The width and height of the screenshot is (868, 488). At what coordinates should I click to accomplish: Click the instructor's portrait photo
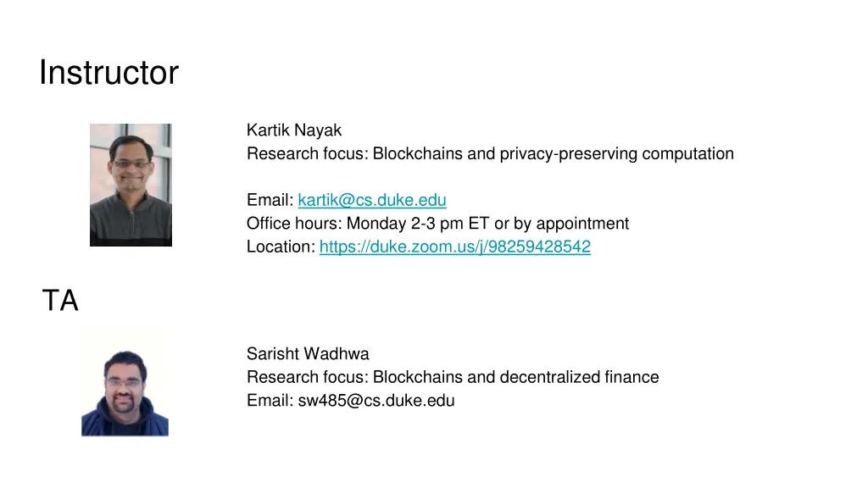coord(131,185)
